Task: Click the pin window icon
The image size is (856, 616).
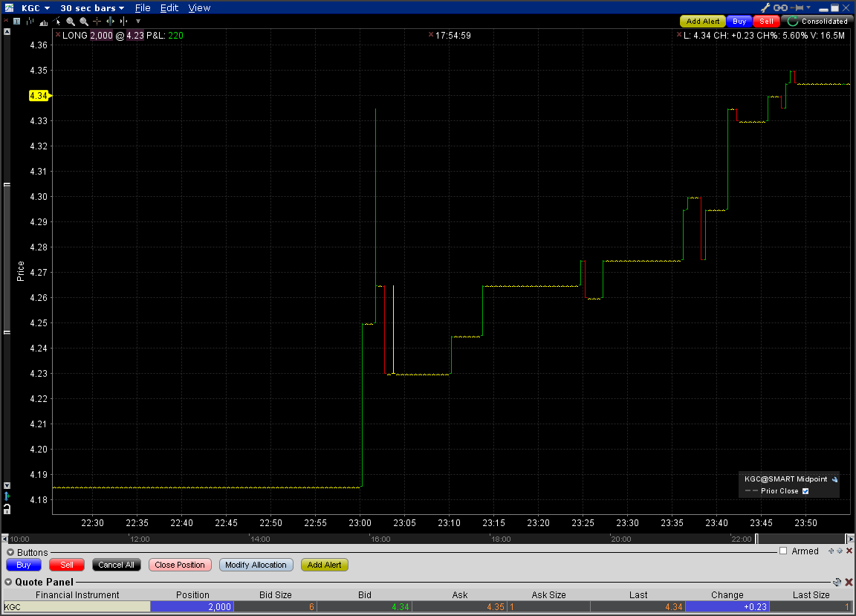Action: coord(797,7)
